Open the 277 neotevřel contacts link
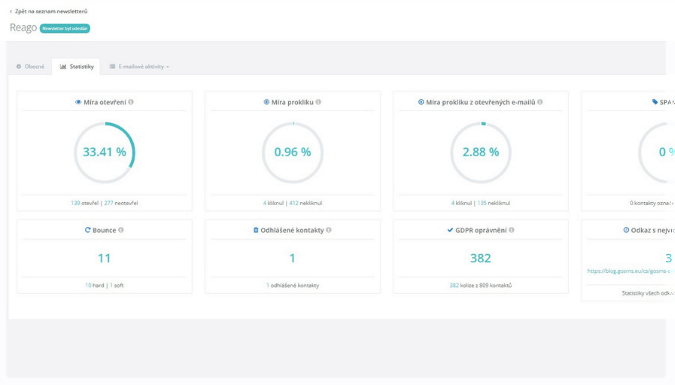This screenshot has width=675, height=385. pyautogui.click(x=108, y=203)
